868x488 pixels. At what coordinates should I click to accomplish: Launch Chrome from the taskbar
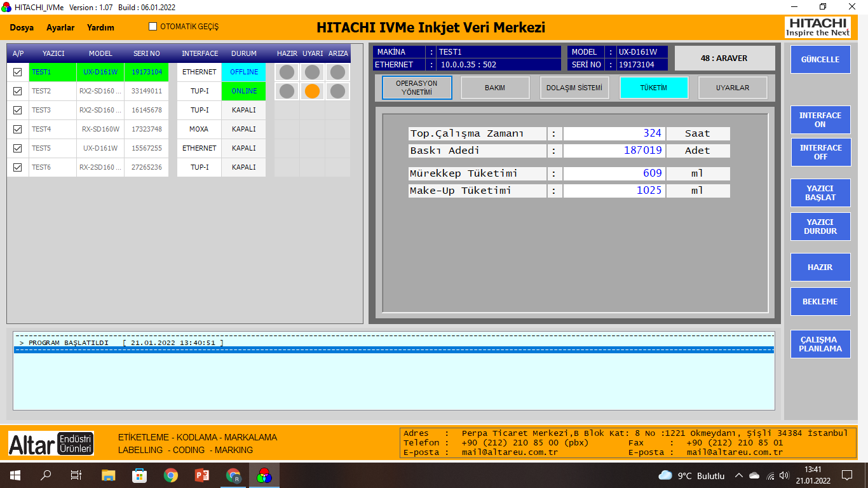(x=170, y=475)
